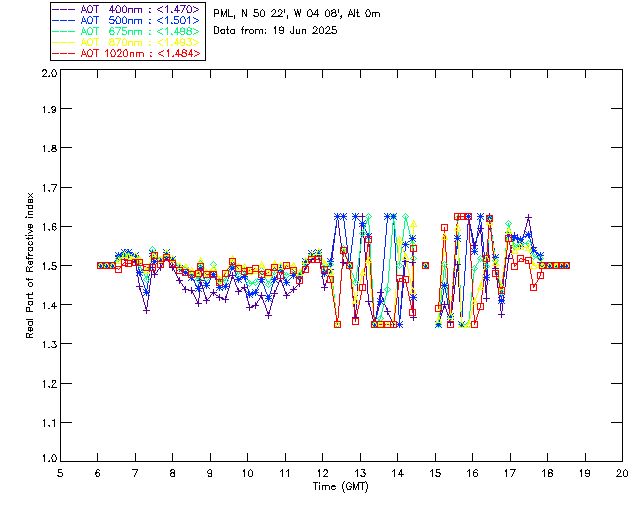Click the y-axis tick label 1.4
This screenshot has width=640, height=512.
tap(49, 305)
